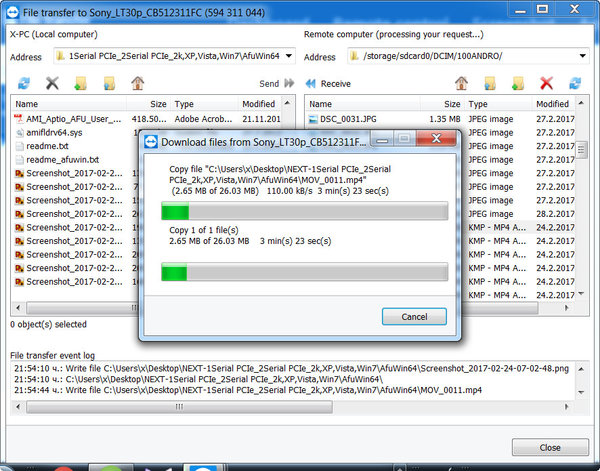Click the current file progress bar

click(x=305, y=211)
